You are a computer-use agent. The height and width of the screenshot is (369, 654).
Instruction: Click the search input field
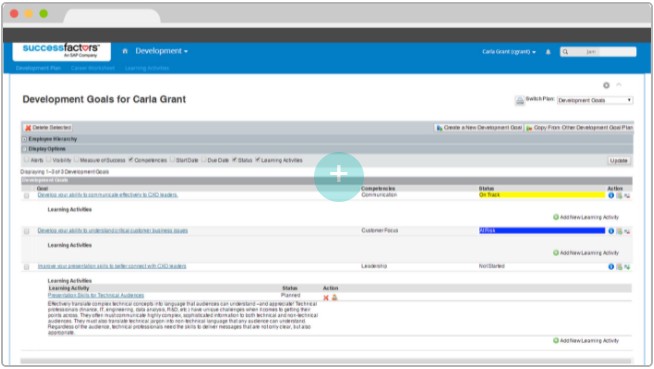click(x=598, y=52)
